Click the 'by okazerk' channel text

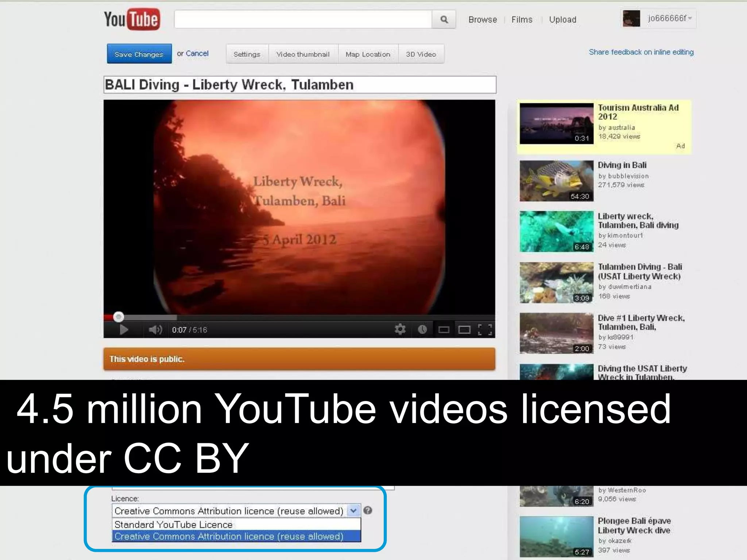tap(615, 541)
